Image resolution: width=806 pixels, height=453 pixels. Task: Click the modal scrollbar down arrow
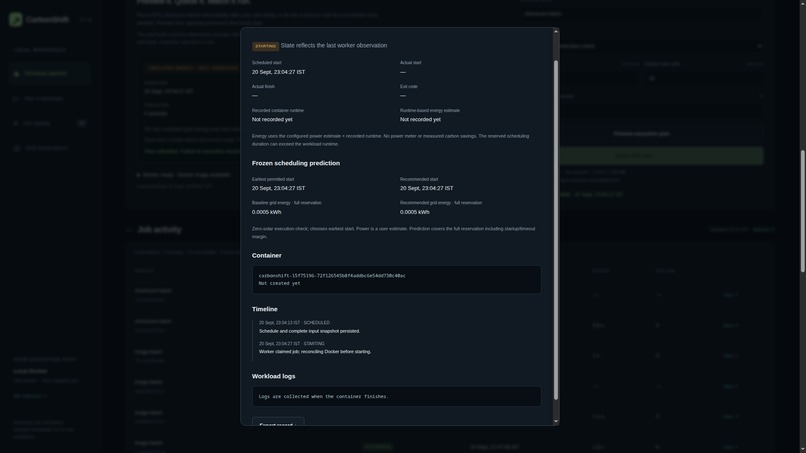click(556, 422)
